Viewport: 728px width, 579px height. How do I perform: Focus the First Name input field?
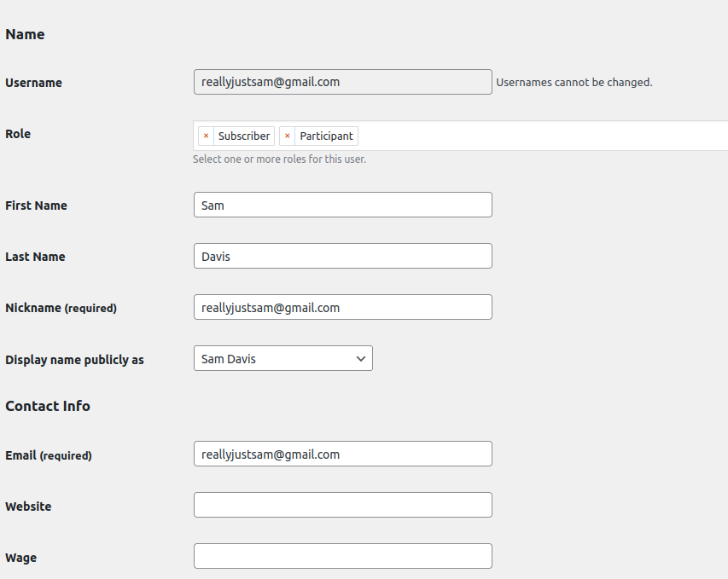coord(342,206)
